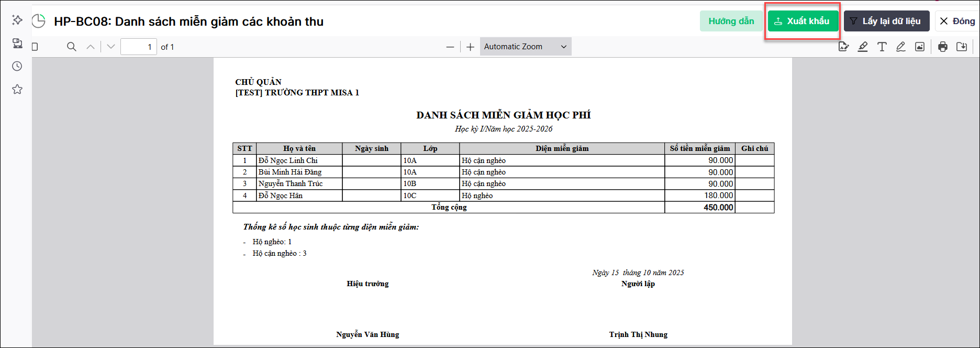This screenshot has height=348, width=980.
Task: Click the Lớp column header
Action: pyautogui.click(x=430, y=148)
